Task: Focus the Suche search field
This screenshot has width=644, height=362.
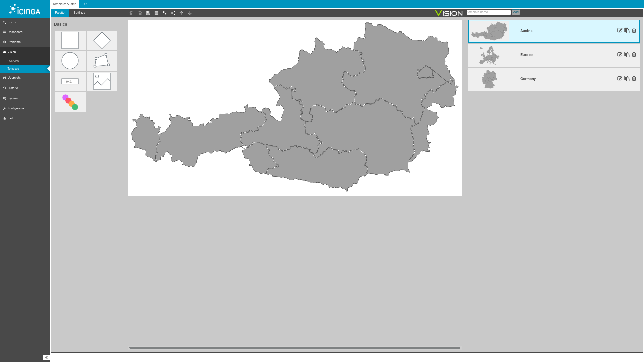Action: coord(25,22)
